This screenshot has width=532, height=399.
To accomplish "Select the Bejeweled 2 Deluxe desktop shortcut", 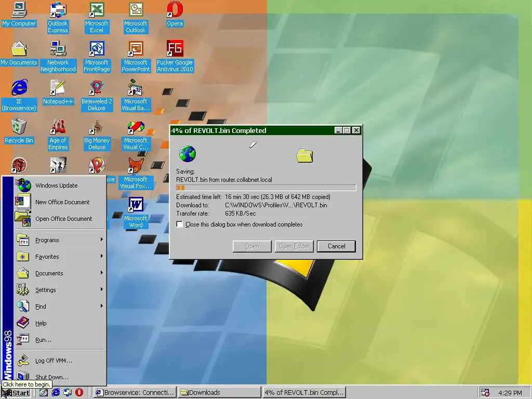I will point(97,96).
